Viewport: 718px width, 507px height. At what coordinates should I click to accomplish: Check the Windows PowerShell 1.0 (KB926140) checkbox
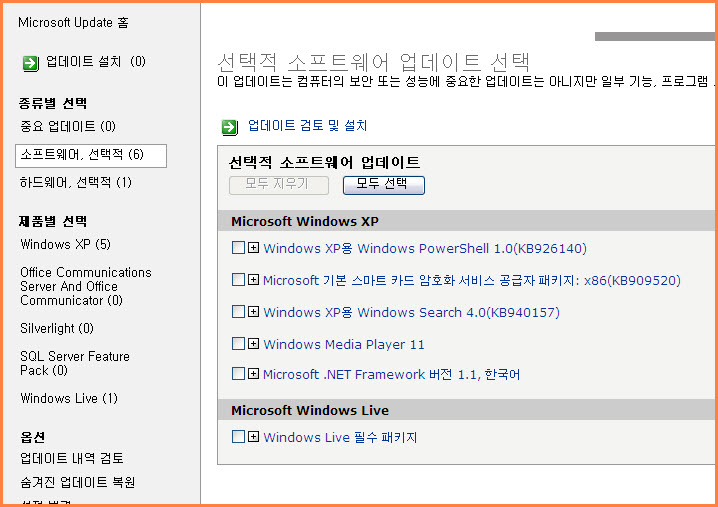[x=238, y=248]
